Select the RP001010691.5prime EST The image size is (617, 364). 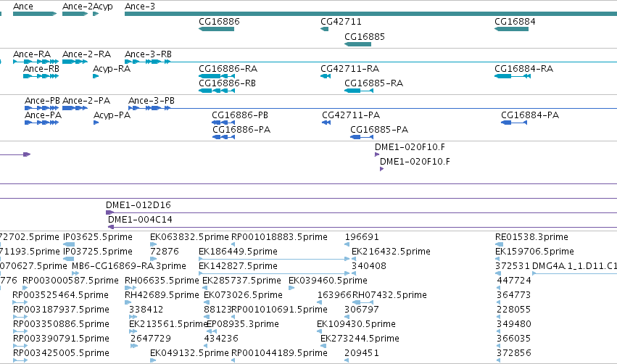coord(233,317)
